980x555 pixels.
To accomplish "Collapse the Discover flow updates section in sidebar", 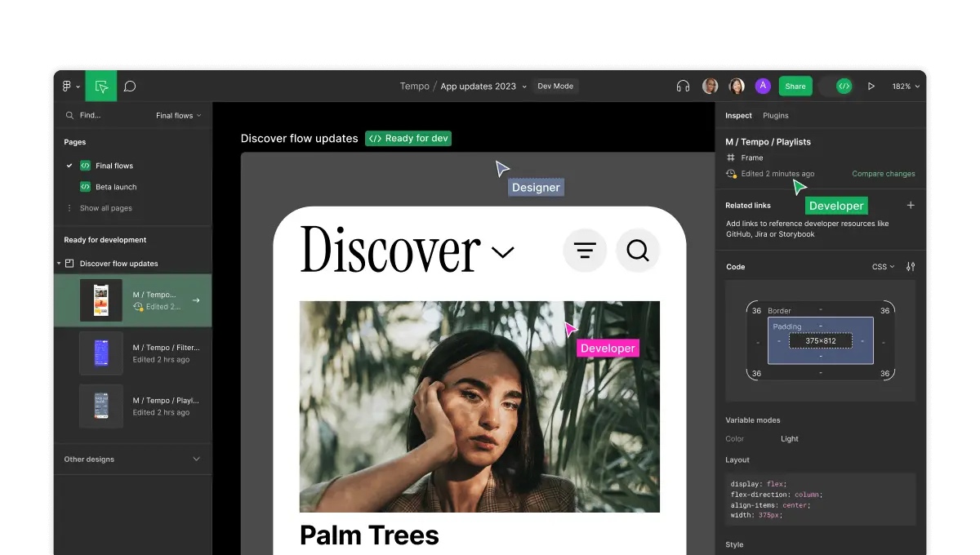I will [x=59, y=264].
